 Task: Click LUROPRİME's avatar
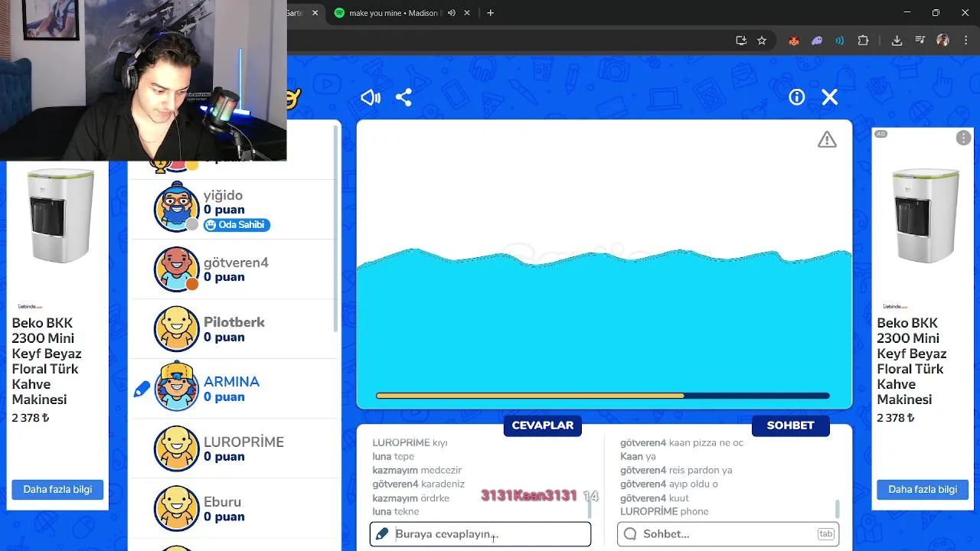point(177,448)
